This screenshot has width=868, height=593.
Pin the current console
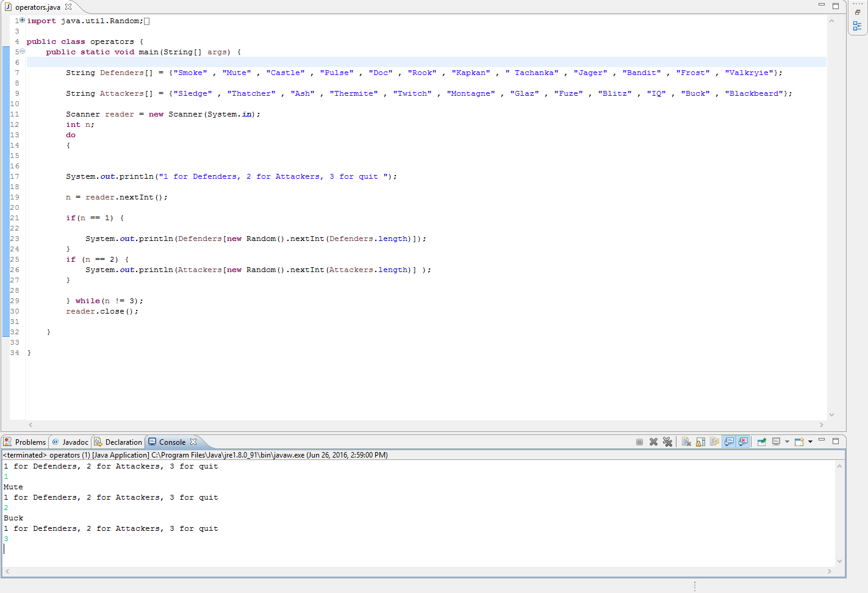tap(761, 442)
